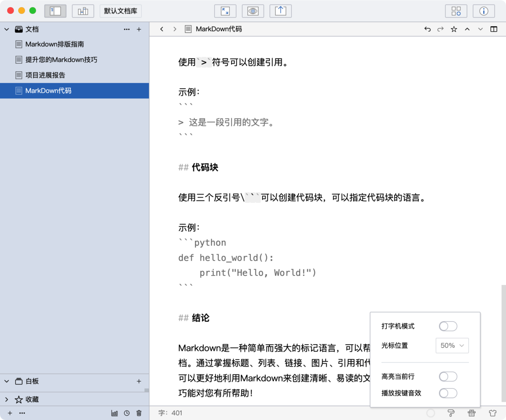Add a new whiteboard with + beside 白板
Image resolution: width=506 pixels, height=420 pixels.
pos(139,381)
